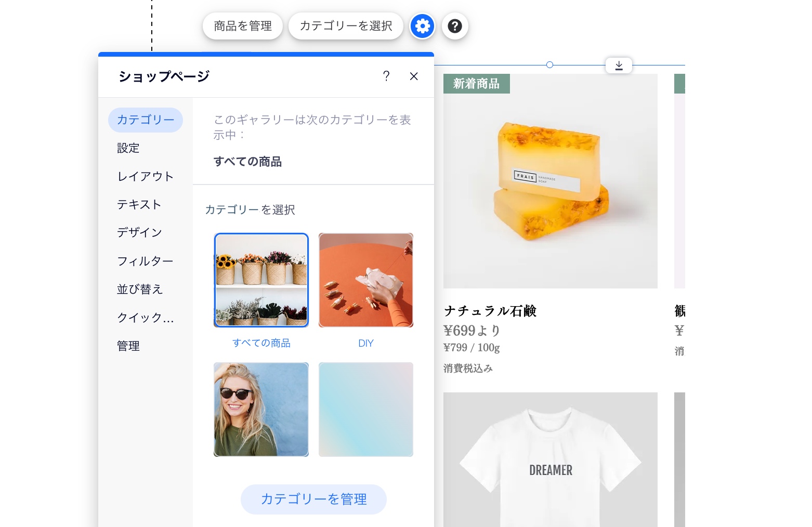Click the panel header help question mark
812x527 pixels.
coord(386,76)
